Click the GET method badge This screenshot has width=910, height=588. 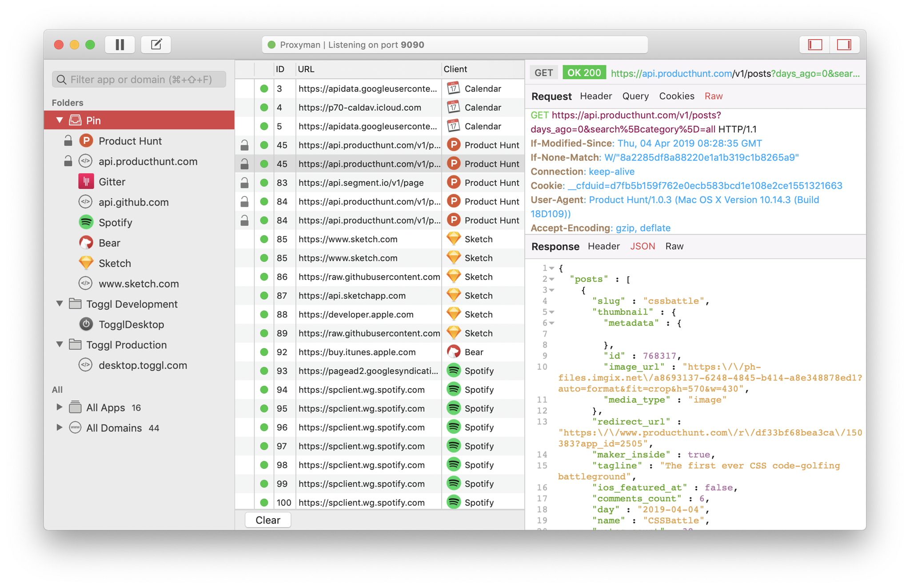click(x=543, y=73)
